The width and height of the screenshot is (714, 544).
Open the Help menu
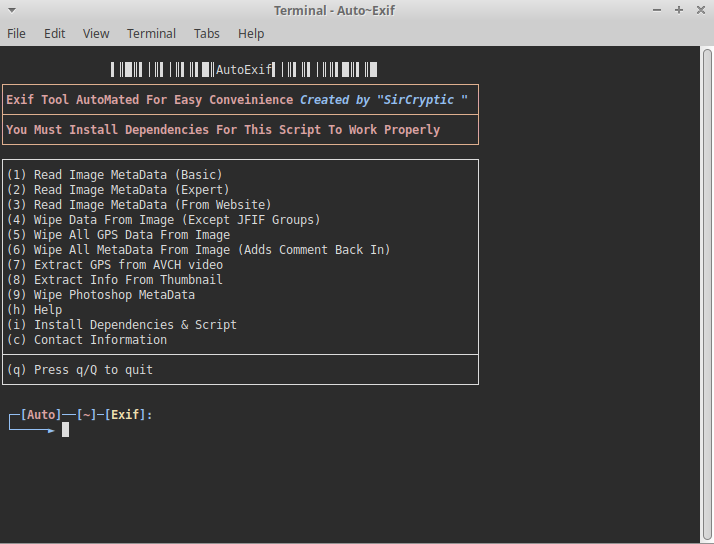click(x=251, y=33)
